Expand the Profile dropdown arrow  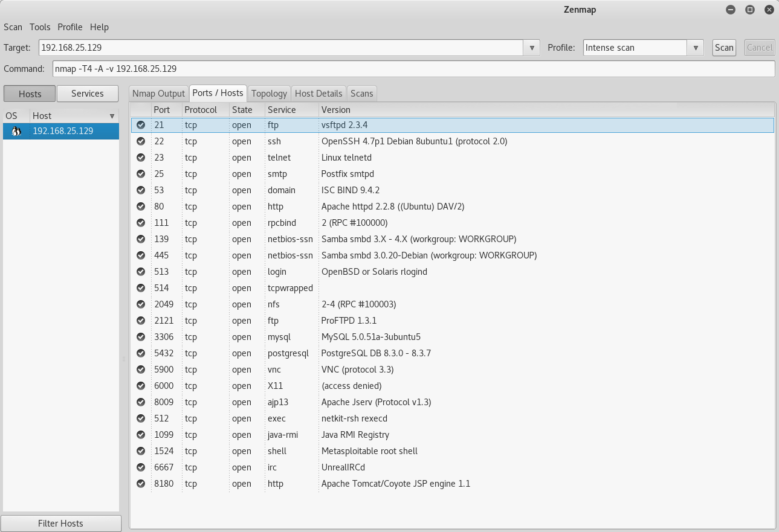[695, 48]
